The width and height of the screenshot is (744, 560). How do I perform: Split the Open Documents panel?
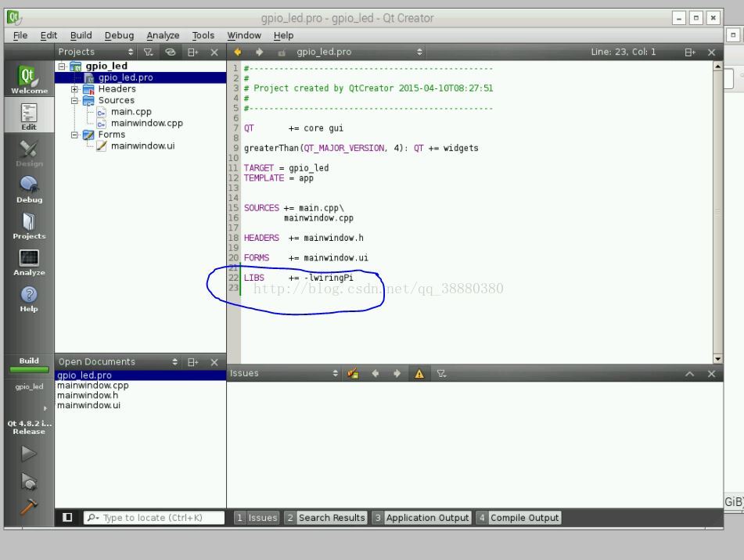click(x=192, y=362)
